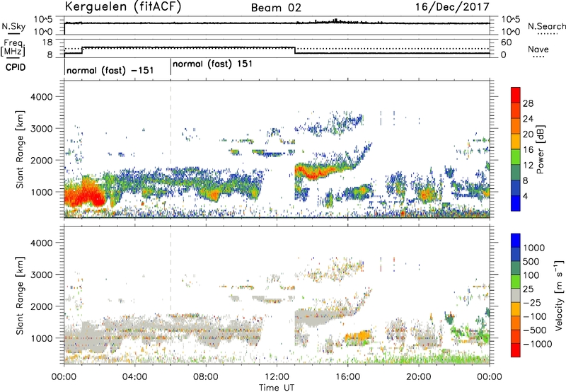Click the '18' tick on frequency axis
This screenshot has width=566, height=392.
pyautogui.click(x=47, y=42)
